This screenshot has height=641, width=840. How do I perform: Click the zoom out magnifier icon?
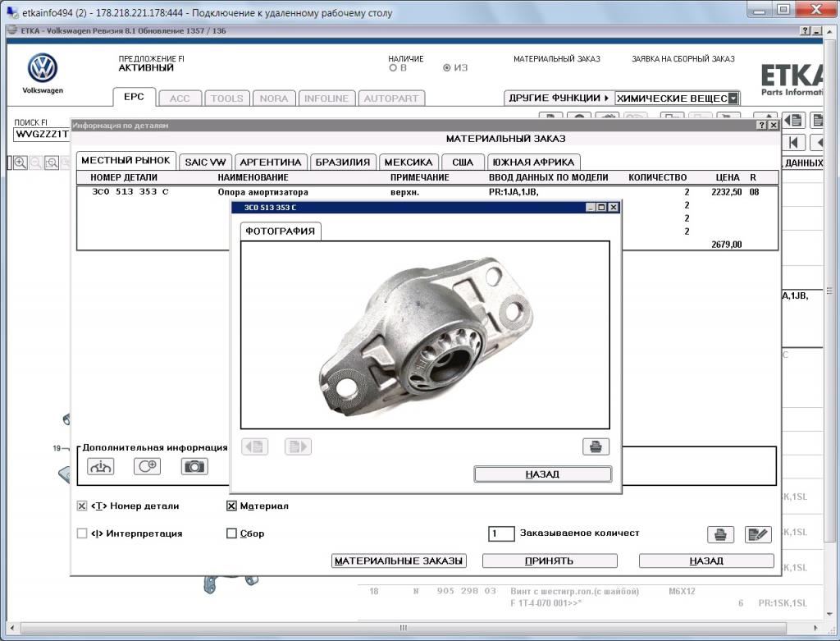coord(36,163)
